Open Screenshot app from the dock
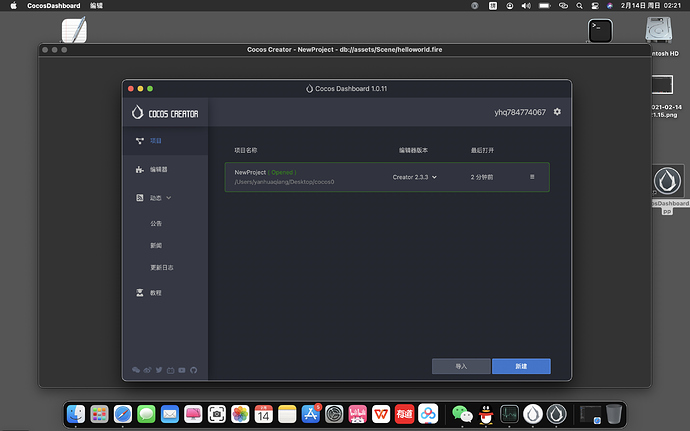The height and width of the screenshot is (431, 690). (x=217, y=414)
